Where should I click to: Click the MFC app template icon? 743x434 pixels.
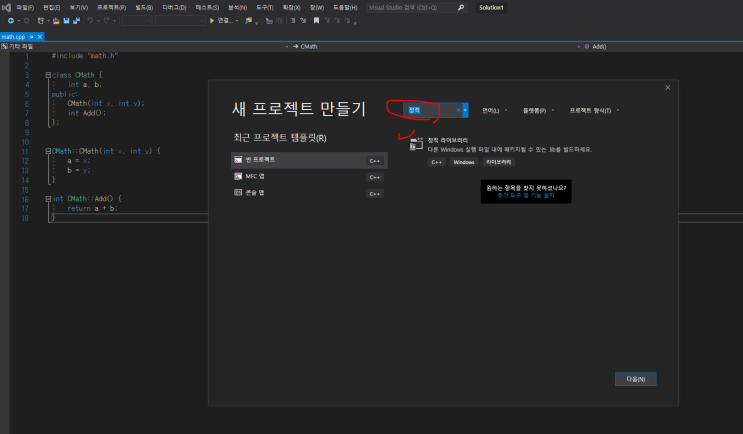pos(238,176)
